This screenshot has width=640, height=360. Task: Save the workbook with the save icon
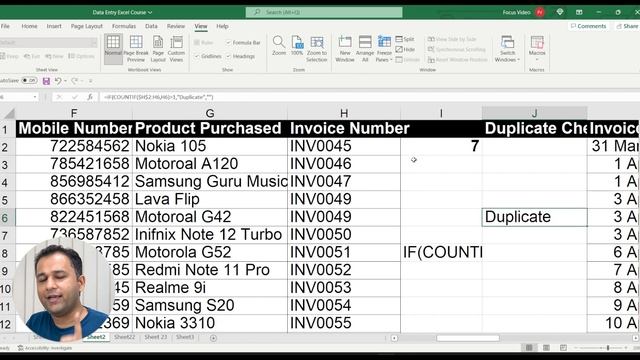click(x=46, y=81)
